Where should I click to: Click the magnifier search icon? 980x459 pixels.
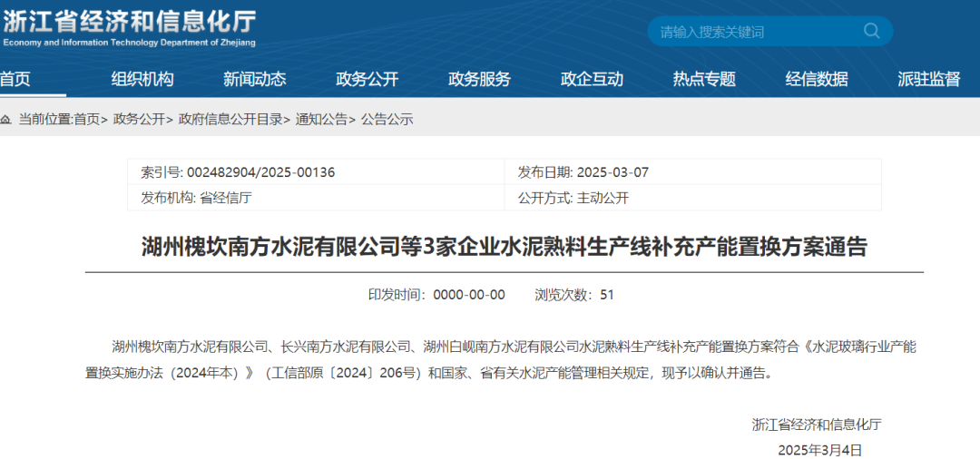pos(871,31)
